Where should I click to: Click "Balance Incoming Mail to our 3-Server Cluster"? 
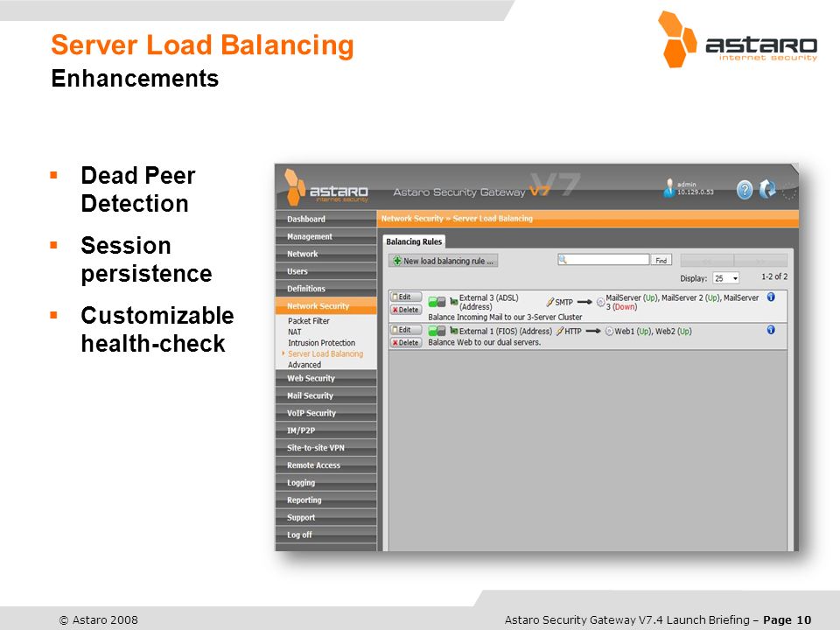coord(505,317)
